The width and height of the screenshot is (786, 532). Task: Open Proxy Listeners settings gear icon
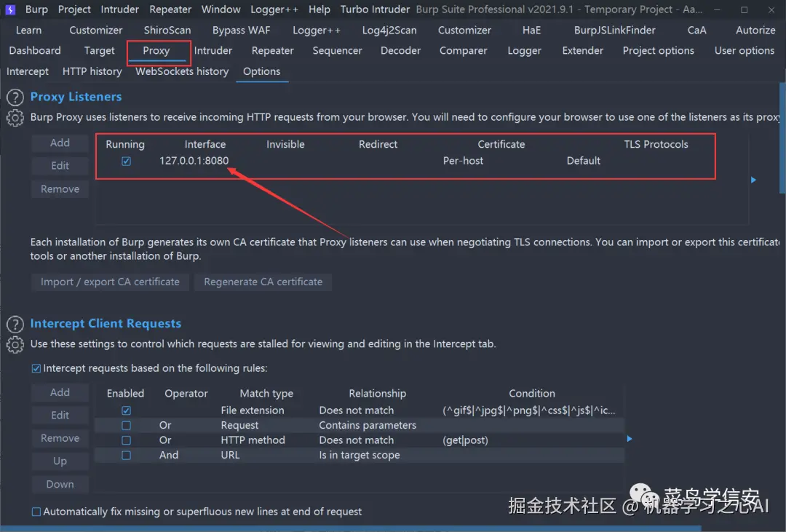coord(15,118)
